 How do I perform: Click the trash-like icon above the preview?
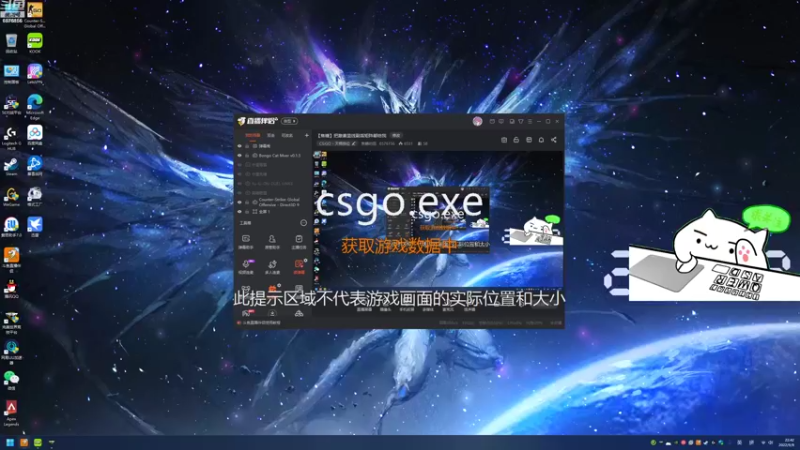pos(504,140)
